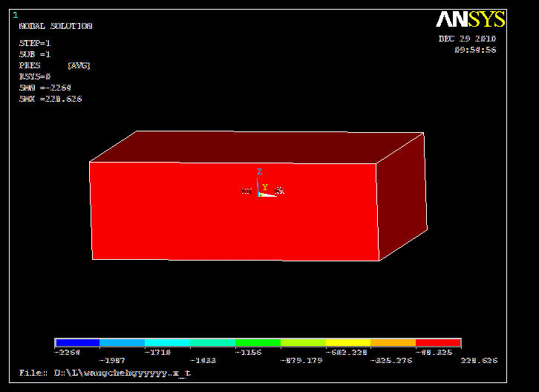Viewport: 539px width, 392px height.
Task: Click the STEP=1 label
Action: (35, 43)
